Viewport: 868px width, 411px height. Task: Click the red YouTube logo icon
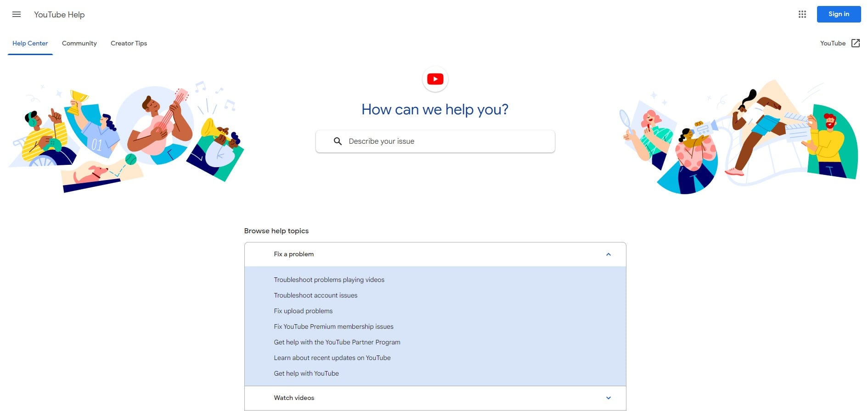pyautogui.click(x=435, y=79)
